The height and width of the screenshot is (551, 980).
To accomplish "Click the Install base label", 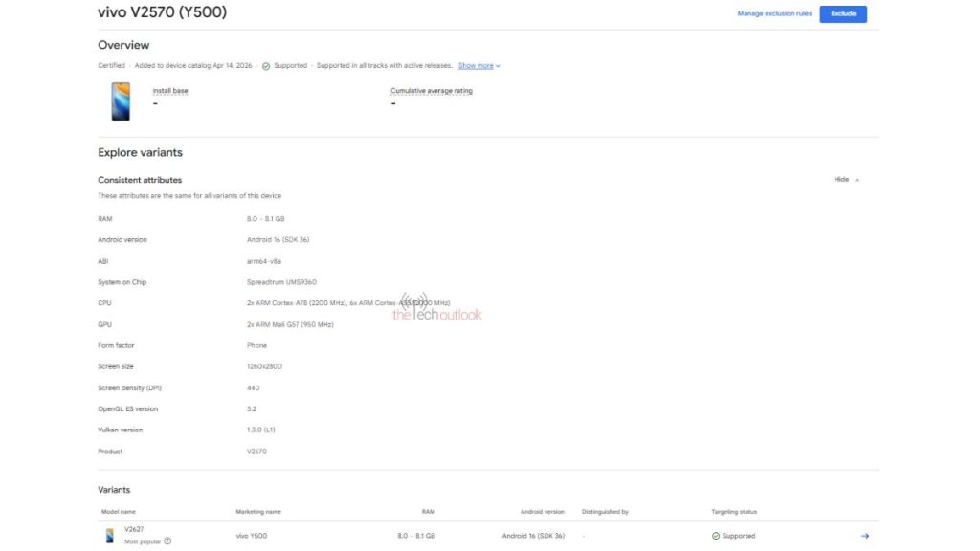I will click(x=170, y=91).
